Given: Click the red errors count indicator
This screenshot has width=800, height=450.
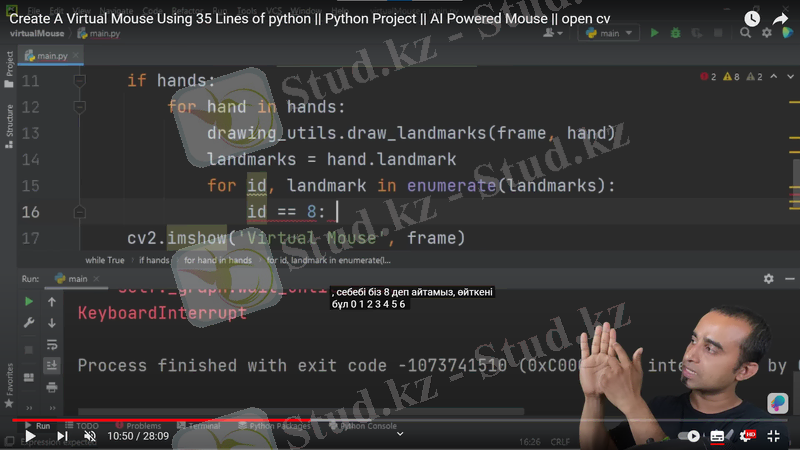Looking at the screenshot, I should [709, 77].
